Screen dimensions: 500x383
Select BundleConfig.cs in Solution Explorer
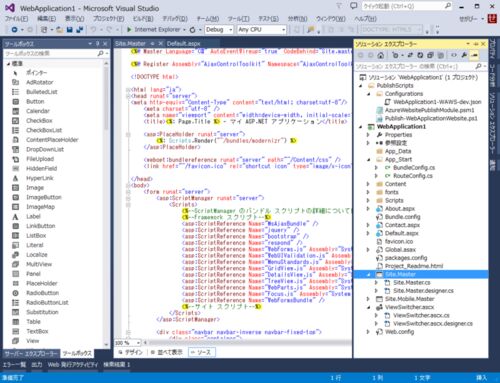click(414, 168)
